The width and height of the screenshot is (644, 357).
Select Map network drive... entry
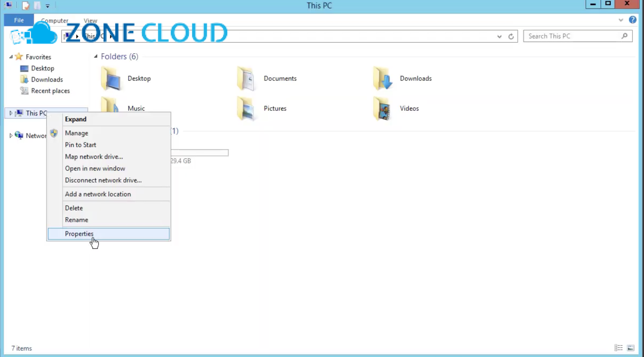coord(109,157)
